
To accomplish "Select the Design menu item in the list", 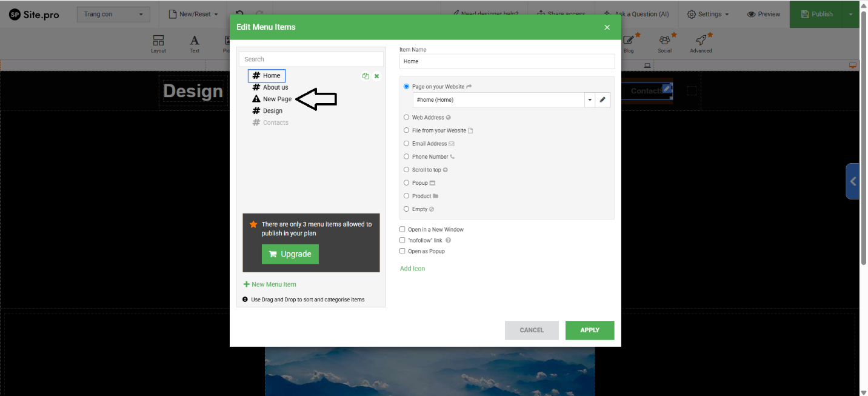I will 272,111.
